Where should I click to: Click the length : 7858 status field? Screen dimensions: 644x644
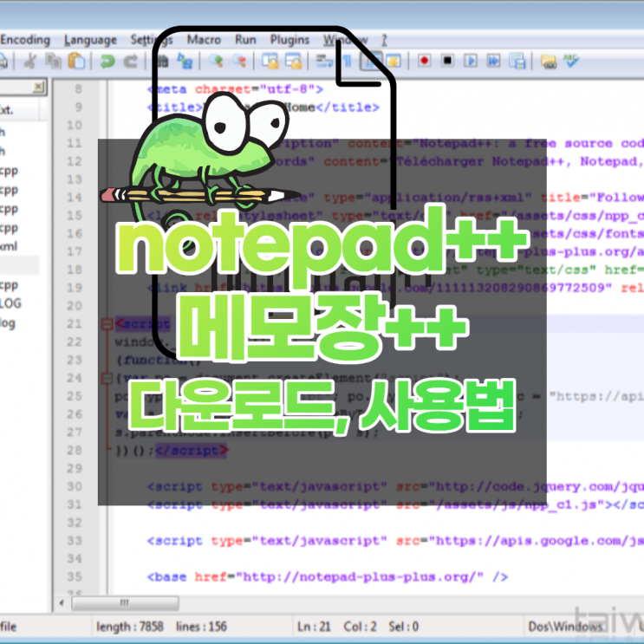[x=130, y=627]
